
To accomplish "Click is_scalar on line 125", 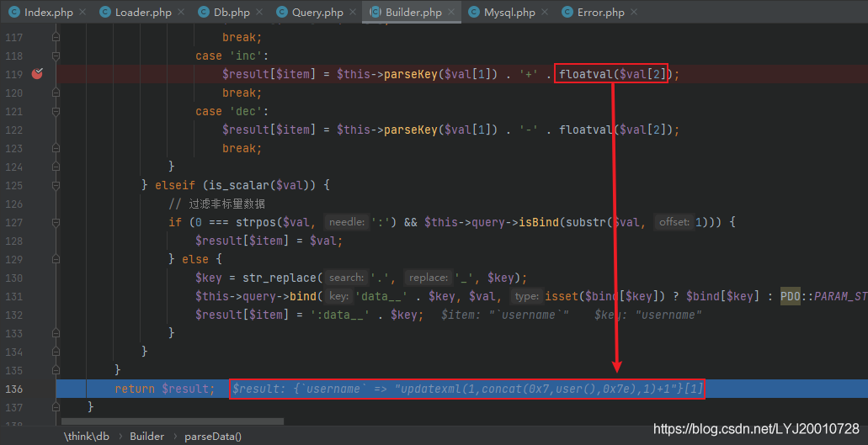I will coord(237,185).
